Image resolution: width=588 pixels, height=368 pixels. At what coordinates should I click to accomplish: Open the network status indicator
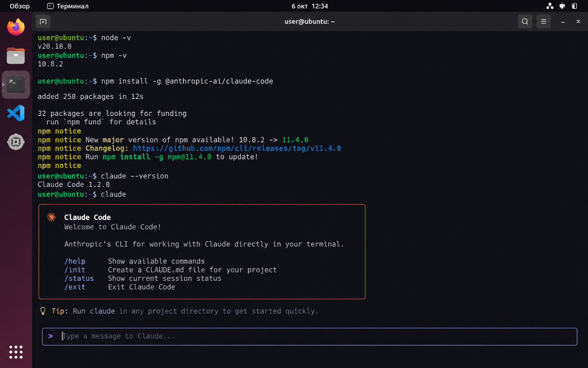click(550, 6)
